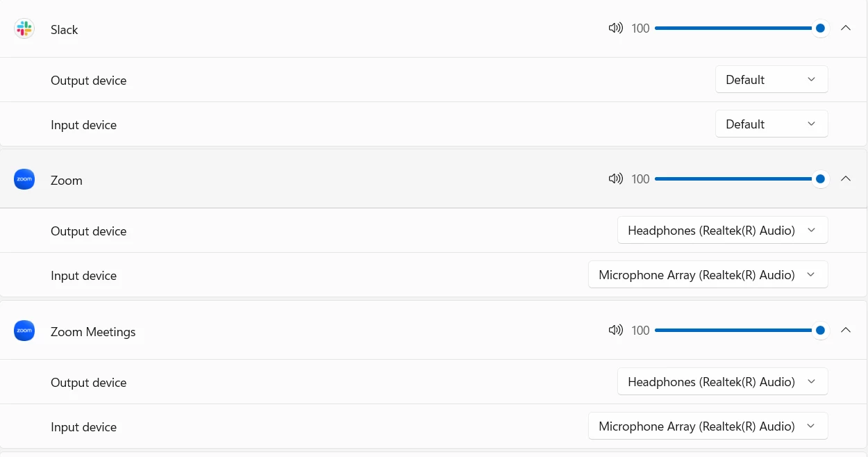Click the Zoom Meetings app icon

tap(24, 331)
